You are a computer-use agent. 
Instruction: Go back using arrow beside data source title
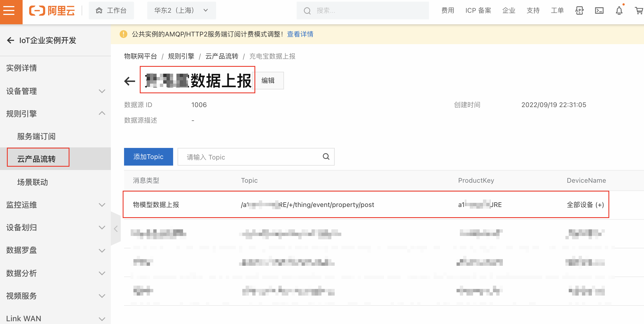pyautogui.click(x=129, y=81)
